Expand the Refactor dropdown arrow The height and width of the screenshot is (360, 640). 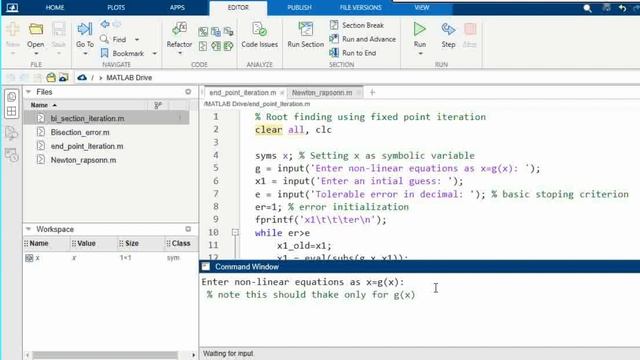click(x=180, y=53)
